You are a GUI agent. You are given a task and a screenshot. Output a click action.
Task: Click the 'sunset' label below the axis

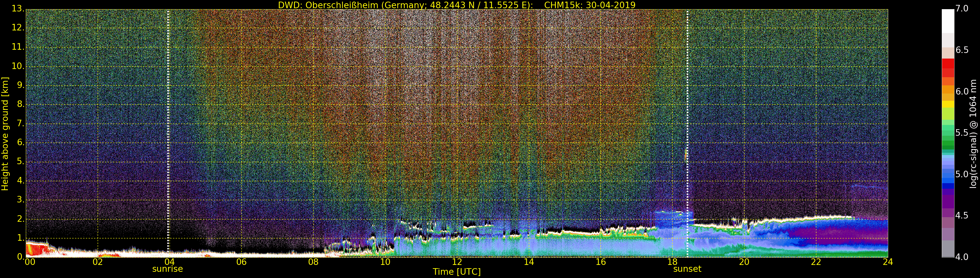(687, 269)
